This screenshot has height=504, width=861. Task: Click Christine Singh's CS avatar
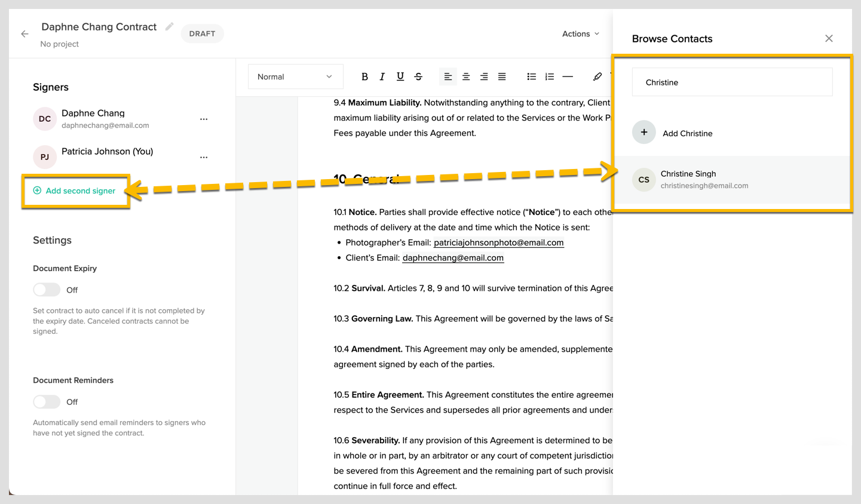644,179
